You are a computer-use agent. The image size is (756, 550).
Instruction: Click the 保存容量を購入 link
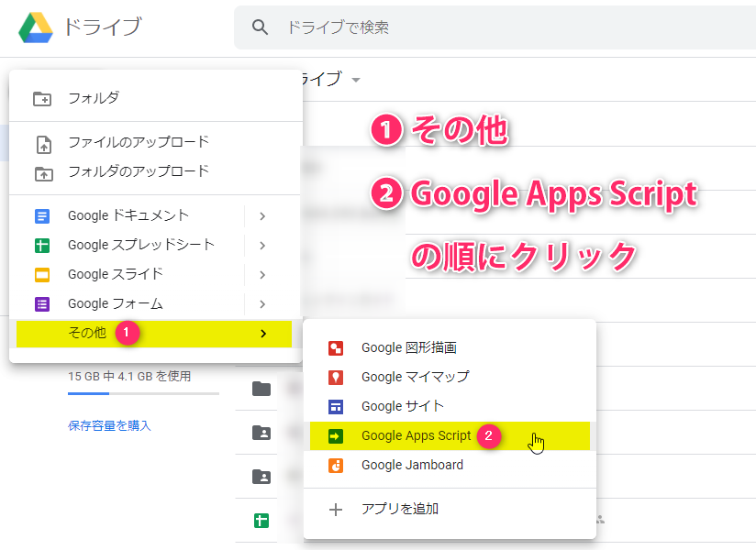pyautogui.click(x=109, y=425)
